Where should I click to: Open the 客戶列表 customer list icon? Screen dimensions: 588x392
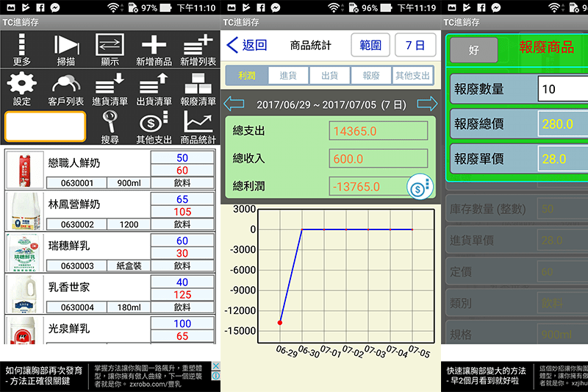[x=66, y=89]
